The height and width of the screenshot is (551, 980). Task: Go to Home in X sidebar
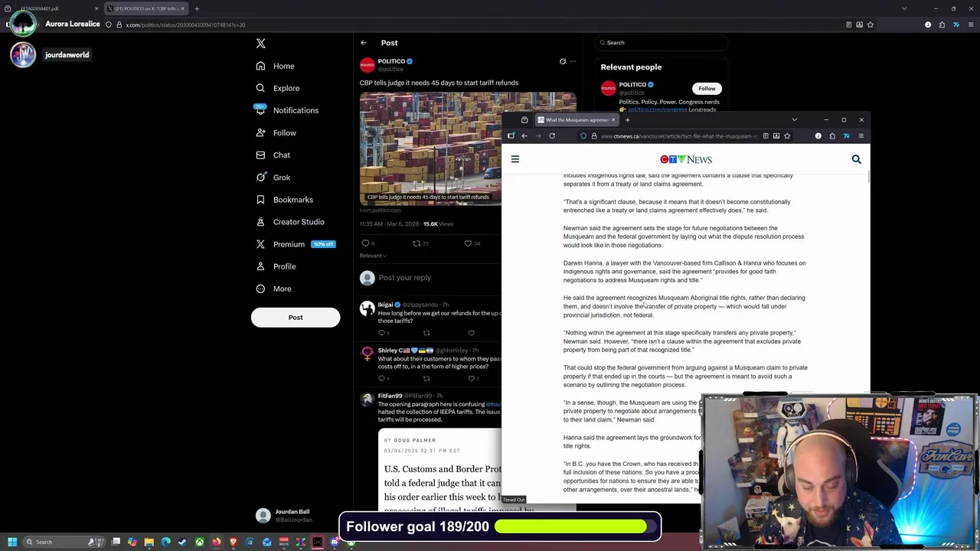[276, 66]
